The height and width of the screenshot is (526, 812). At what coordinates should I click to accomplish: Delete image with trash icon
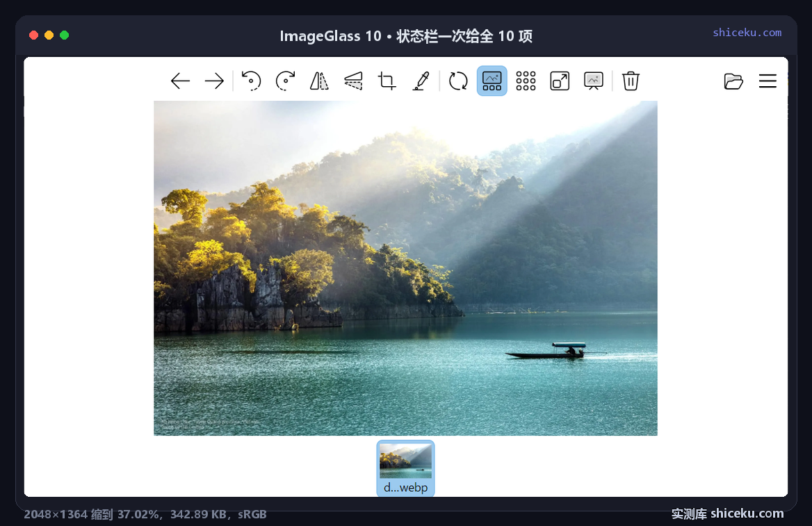click(x=631, y=81)
